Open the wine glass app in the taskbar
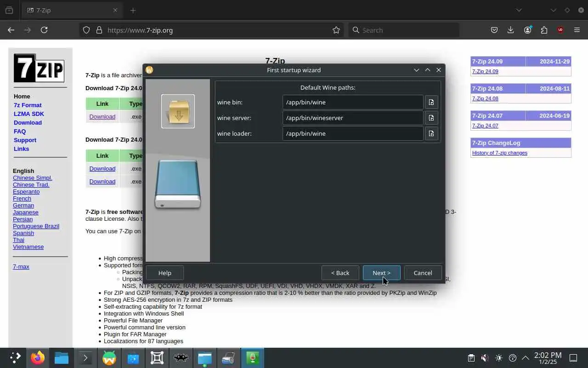Screen dimensions: 588x368 click(x=253, y=358)
